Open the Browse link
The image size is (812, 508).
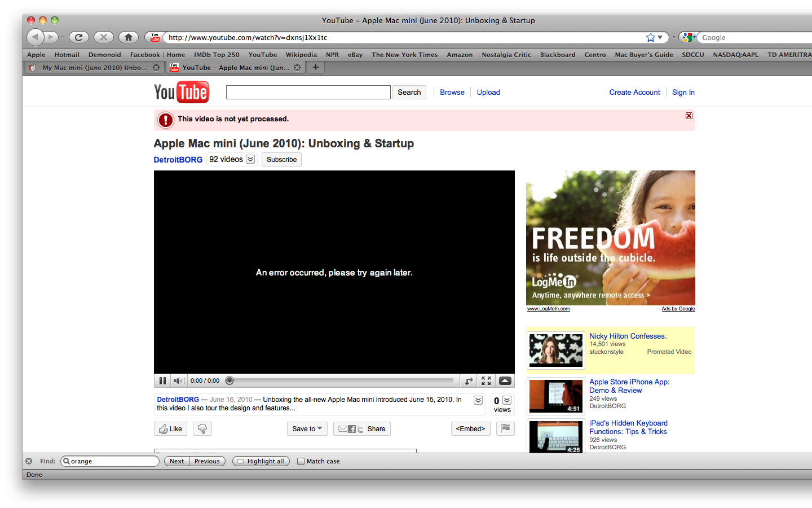pos(452,93)
